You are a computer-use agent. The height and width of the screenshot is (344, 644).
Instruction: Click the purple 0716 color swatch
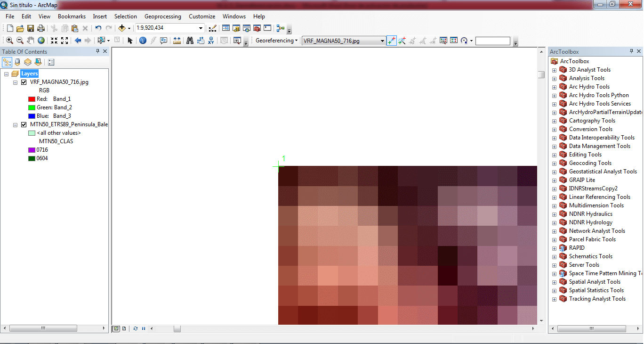32,150
